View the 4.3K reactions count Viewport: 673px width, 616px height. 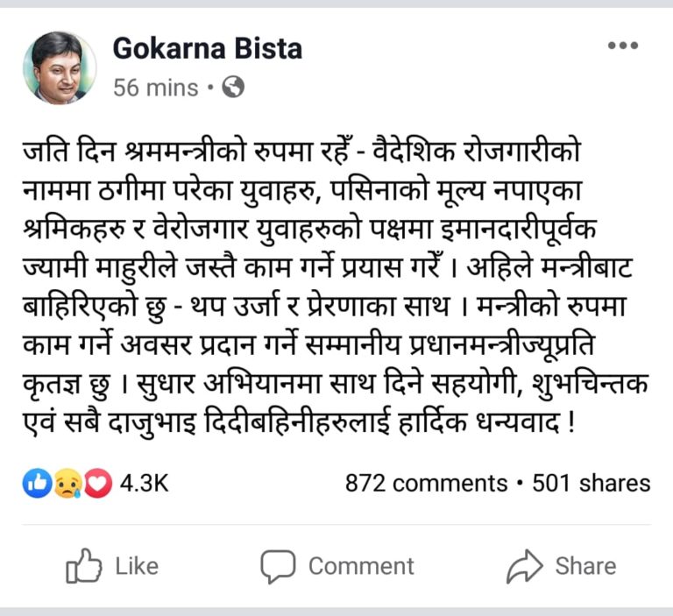coord(145,484)
